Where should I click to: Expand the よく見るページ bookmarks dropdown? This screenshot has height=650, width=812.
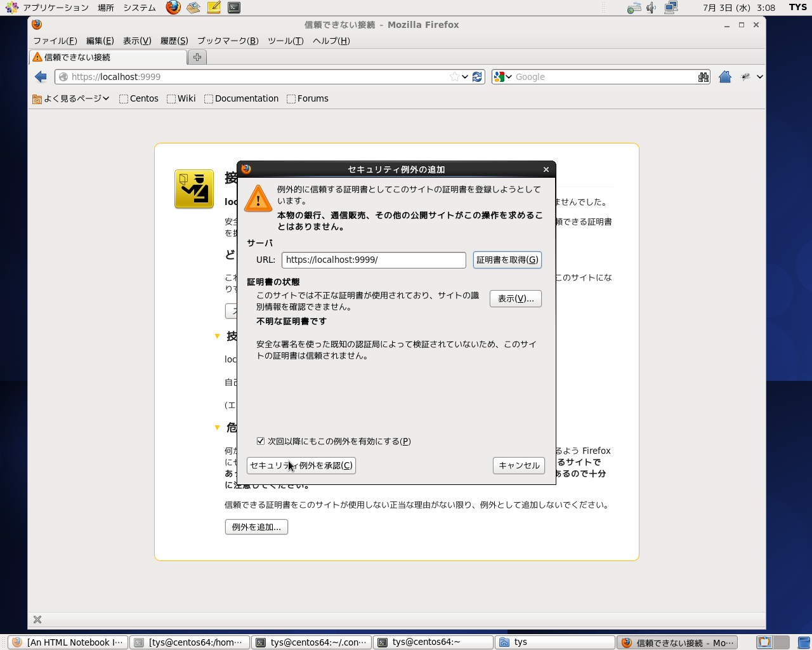(71, 98)
